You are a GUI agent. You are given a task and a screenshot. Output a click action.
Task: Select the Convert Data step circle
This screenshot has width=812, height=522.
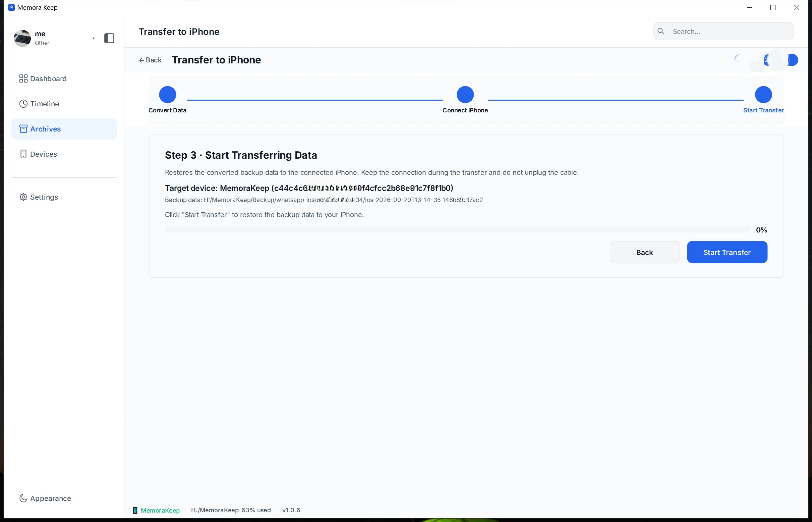click(168, 95)
